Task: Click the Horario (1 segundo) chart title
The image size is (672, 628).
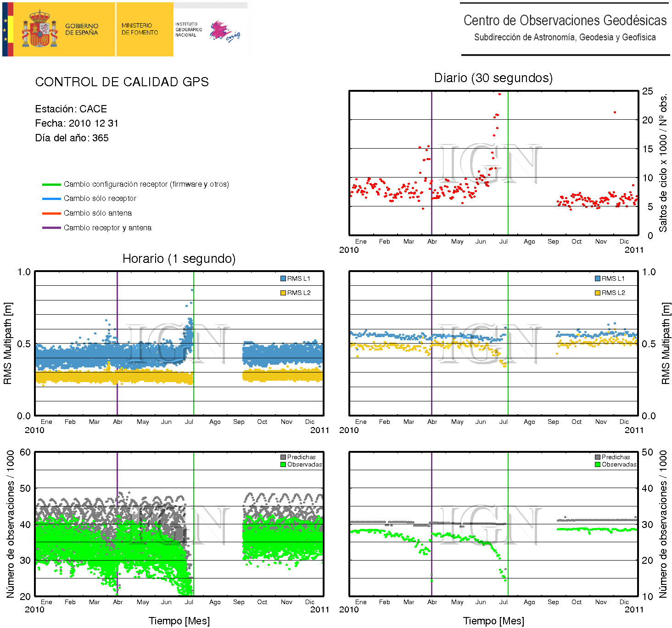Action: pyautogui.click(x=179, y=259)
